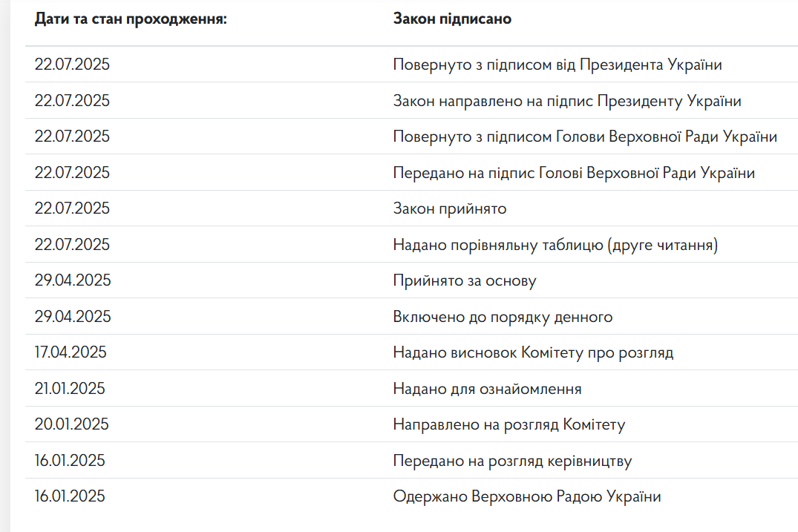
Task: Select 'Включено до порядку денного' entry
Action: [x=503, y=317]
